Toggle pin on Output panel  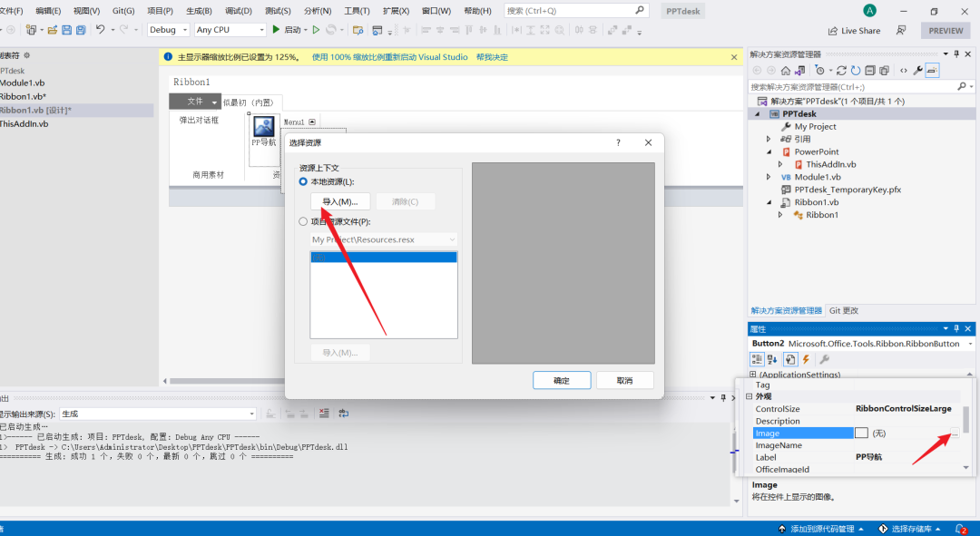click(723, 398)
